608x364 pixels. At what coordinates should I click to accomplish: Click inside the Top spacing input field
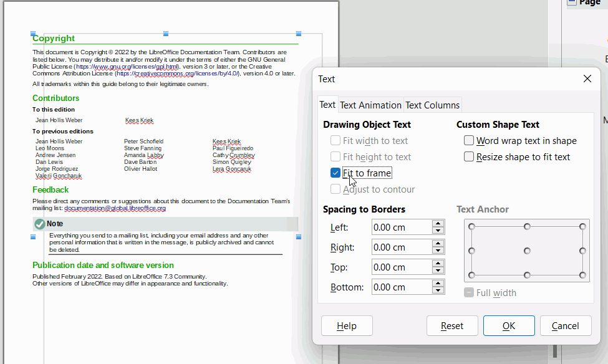402,267
